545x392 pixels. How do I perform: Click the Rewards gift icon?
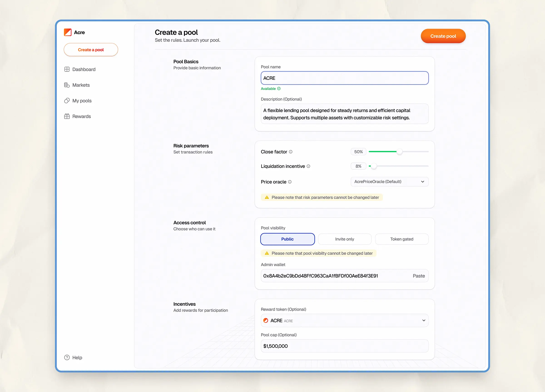(x=67, y=116)
